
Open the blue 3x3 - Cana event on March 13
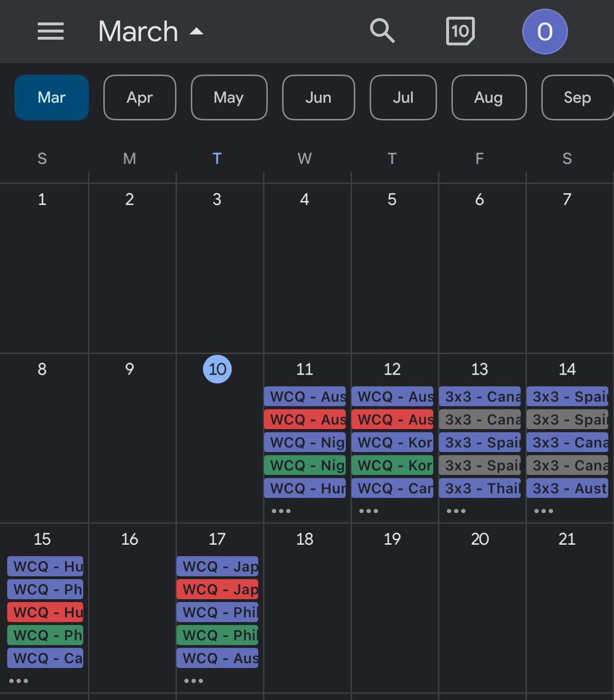480,397
